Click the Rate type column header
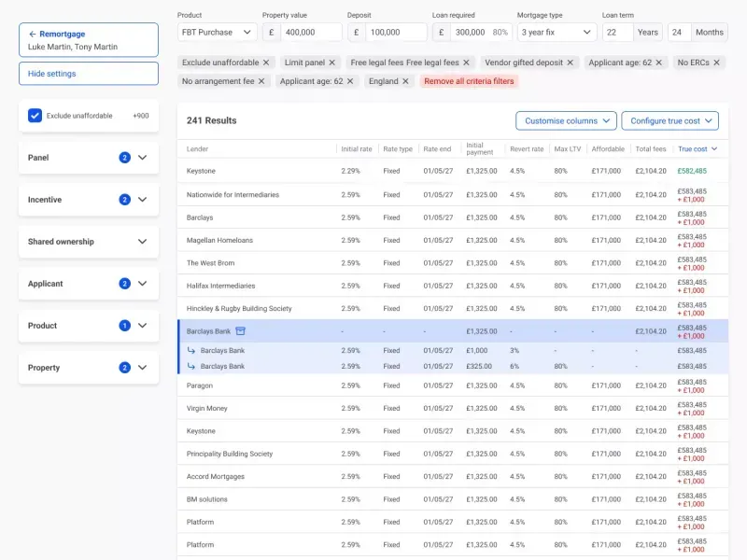This screenshot has height=560, width=747. pos(398,148)
